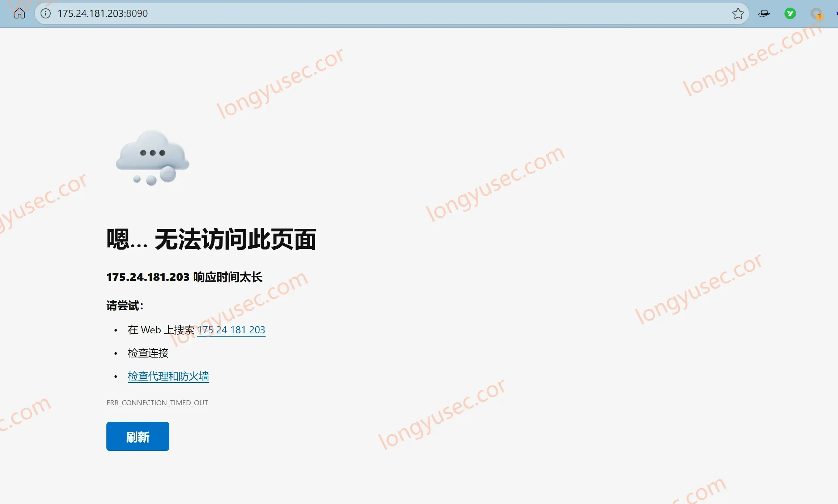View site information for 175.24.181.203
This screenshot has height=504, width=838.
coord(46,13)
